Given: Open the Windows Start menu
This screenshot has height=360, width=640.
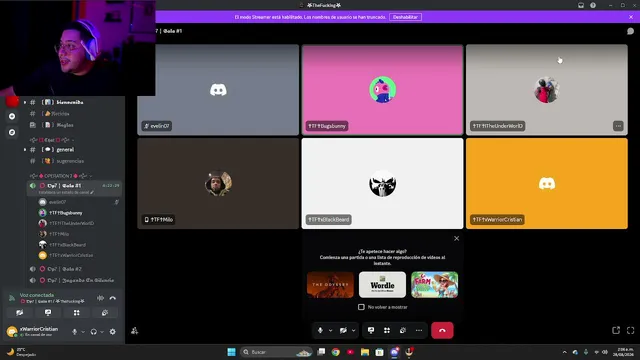Looking at the screenshot, I should tap(231, 352).
